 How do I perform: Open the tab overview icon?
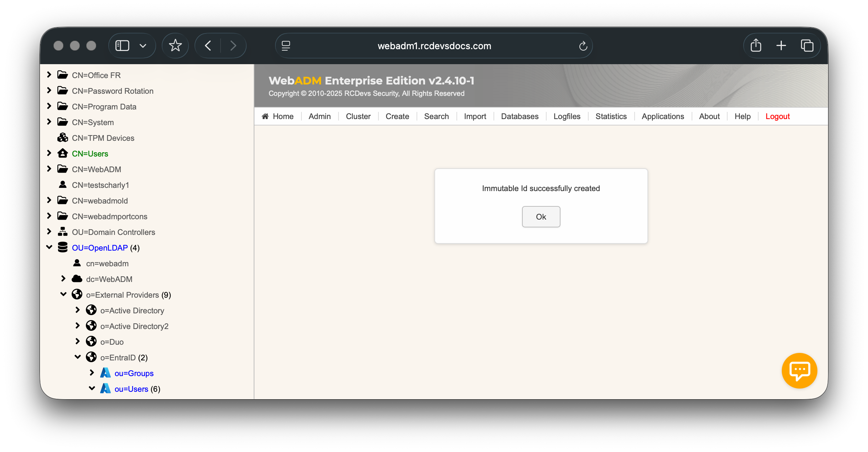click(807, 46)
